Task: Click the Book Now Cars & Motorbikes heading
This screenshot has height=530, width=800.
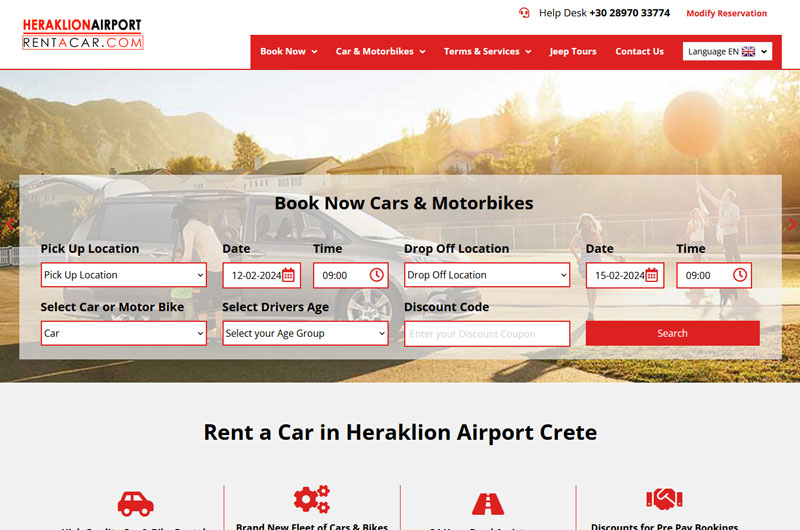Action: 404,203
